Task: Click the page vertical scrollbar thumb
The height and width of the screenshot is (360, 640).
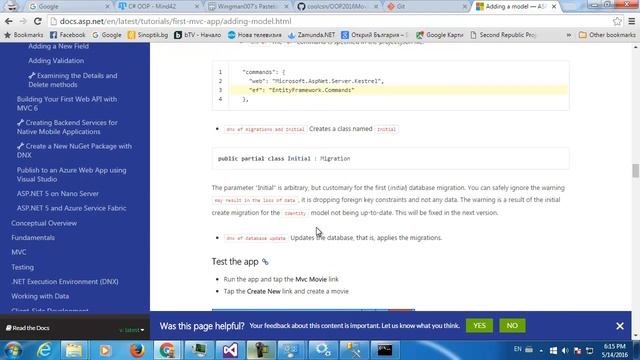Action: click(x=636, y=171)
